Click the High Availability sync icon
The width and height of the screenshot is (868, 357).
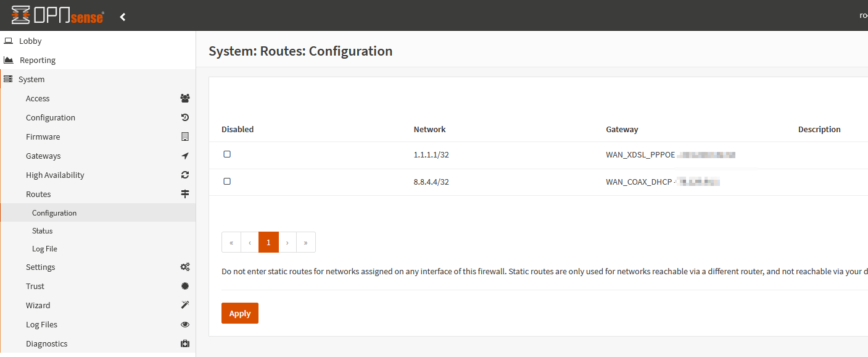pyautogui.click(x=184, y=175)
